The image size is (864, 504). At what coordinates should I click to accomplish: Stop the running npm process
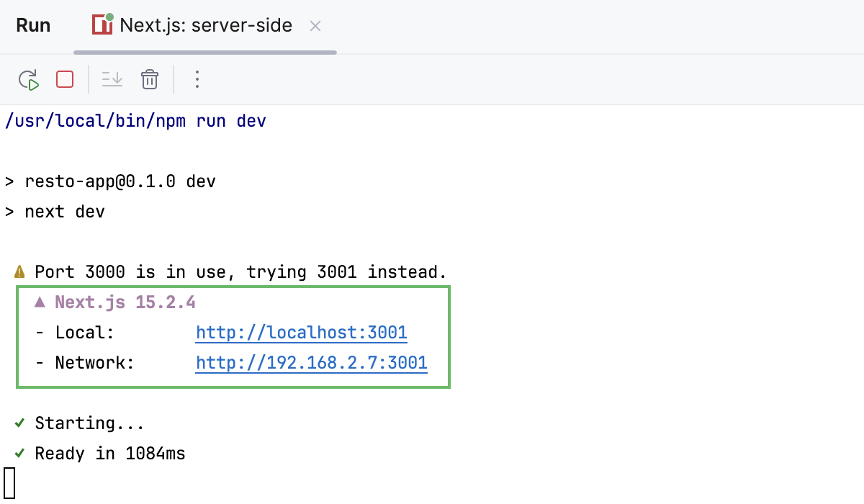point(64,79)
